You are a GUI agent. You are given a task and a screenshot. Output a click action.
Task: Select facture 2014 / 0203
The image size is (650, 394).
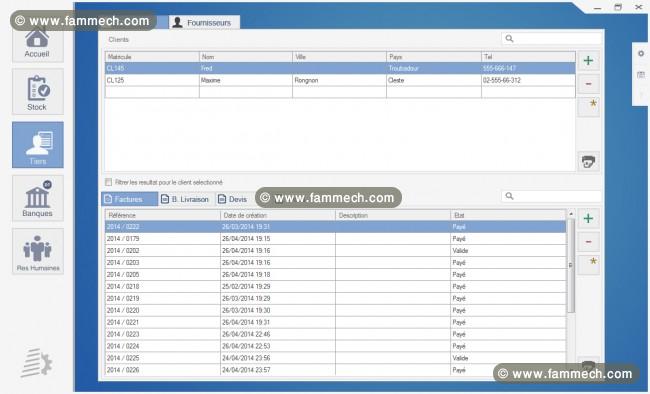[x=335, y=263]
